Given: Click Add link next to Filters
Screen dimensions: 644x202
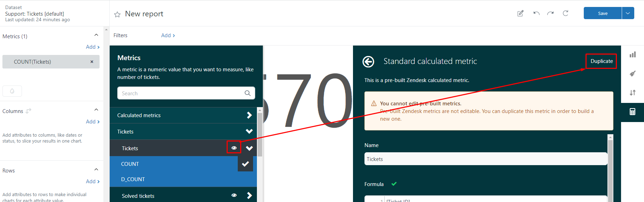Looking at the screenshot, I should click(x=168, y=35).
